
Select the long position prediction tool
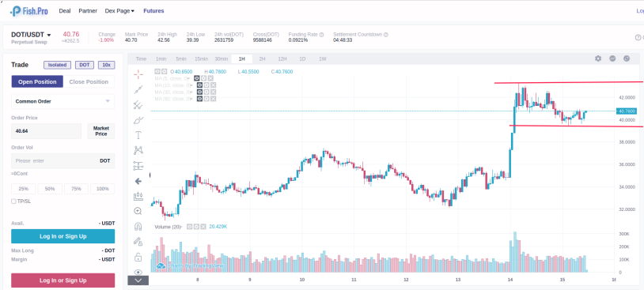(138, 166)
